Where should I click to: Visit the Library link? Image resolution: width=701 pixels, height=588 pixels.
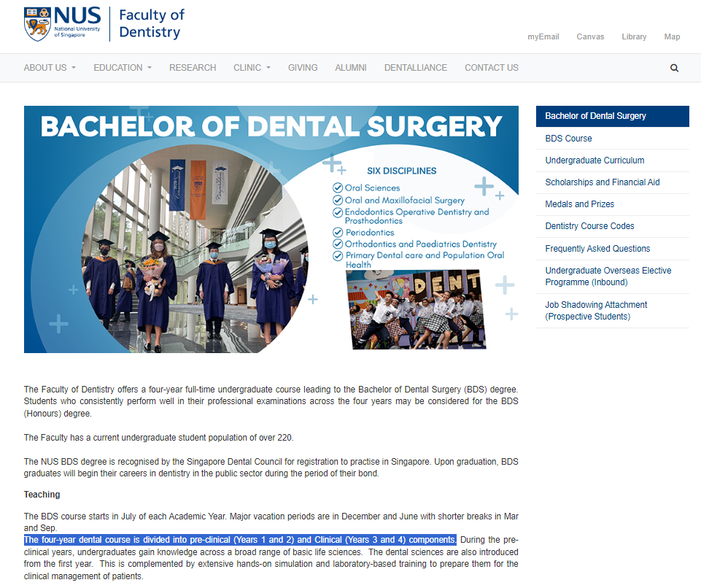point(634,36)
